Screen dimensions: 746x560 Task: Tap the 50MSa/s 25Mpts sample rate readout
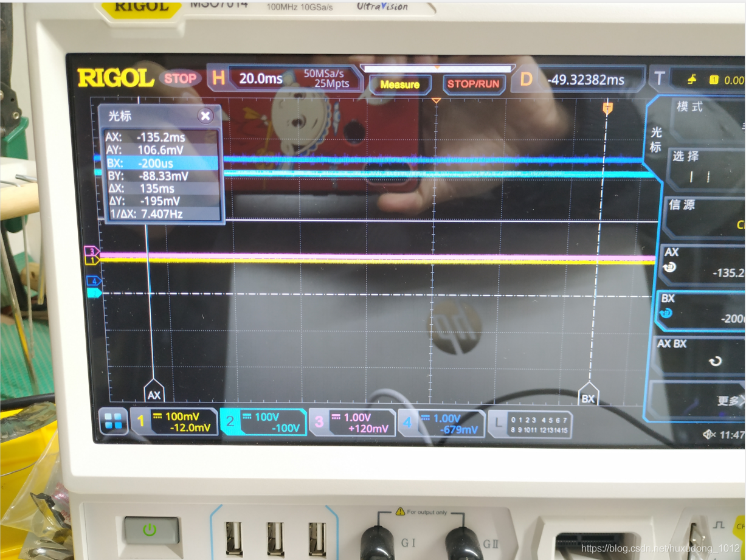[x=327, y=78]
